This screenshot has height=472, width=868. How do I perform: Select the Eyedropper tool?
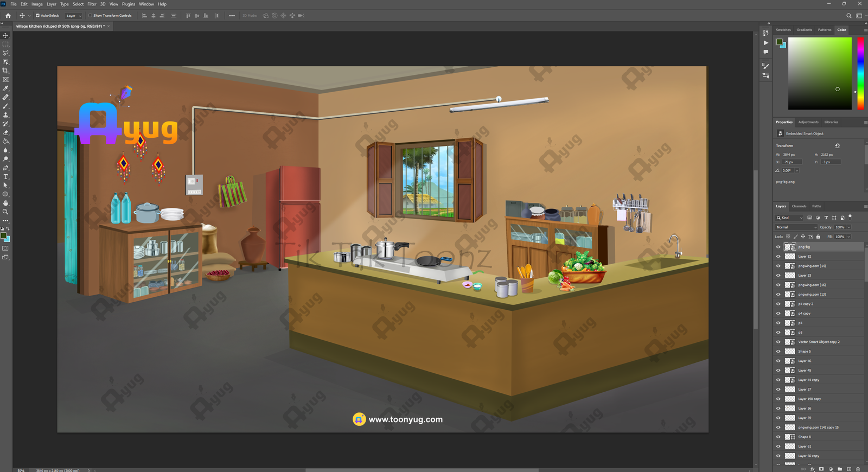(x=5, y=88)
